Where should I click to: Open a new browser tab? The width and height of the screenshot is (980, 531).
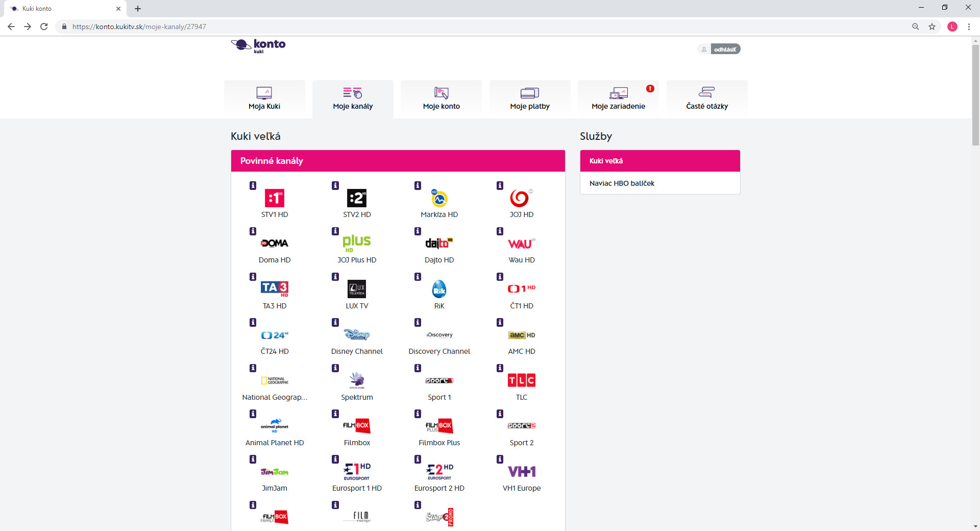tap(138, 9)
